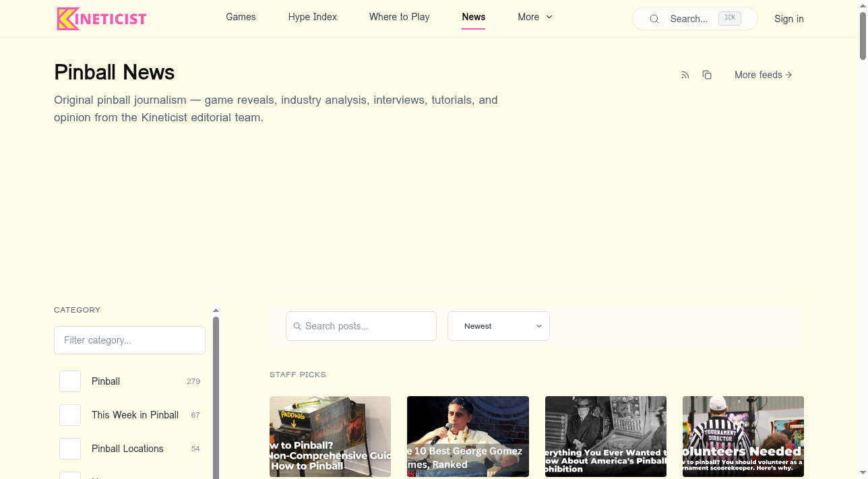This screenshot has width=868, height=479.
Task: Check the Pinball category checkbox
Action: (x=70, y=381)
